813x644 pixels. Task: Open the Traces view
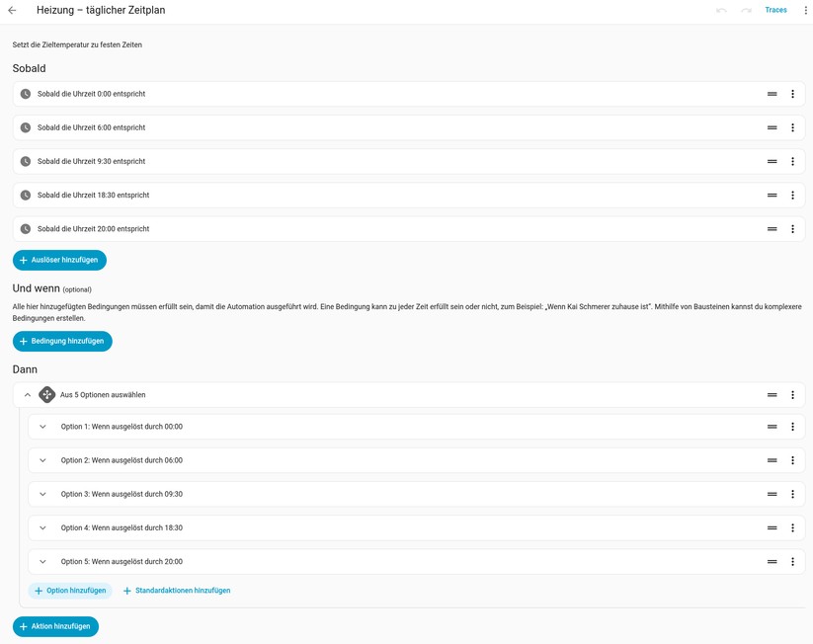[775, 10]
